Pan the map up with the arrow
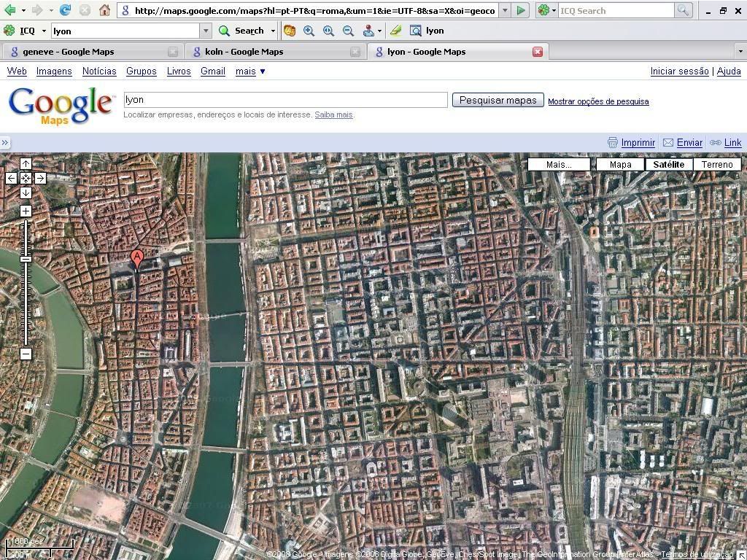The width and height of the screenshot is (747, 560). [x=26, y=164]
